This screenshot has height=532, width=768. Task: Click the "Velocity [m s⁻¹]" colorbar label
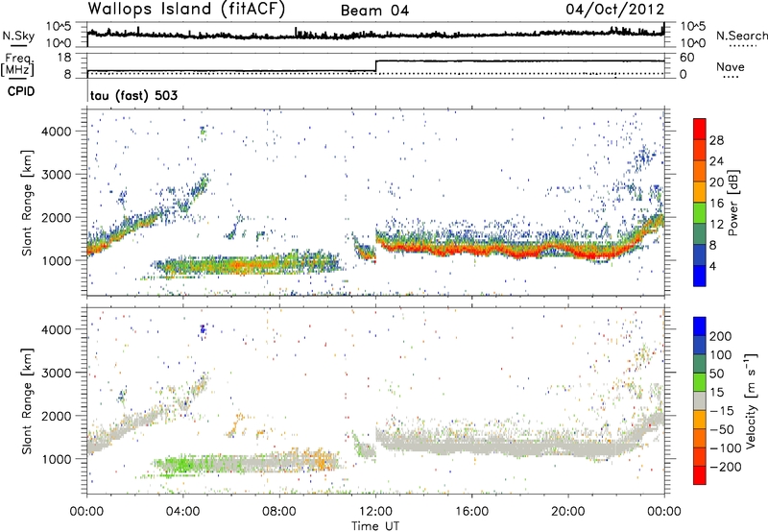click(x=751, y=400)
